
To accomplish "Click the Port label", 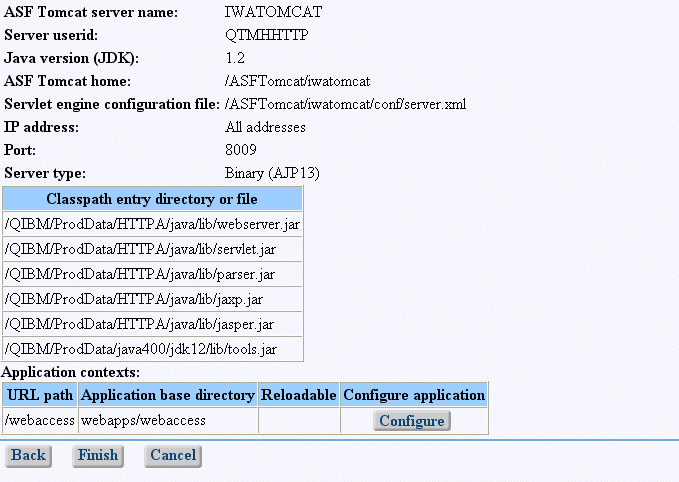I will pyautogui.click(x=20, y=150).
